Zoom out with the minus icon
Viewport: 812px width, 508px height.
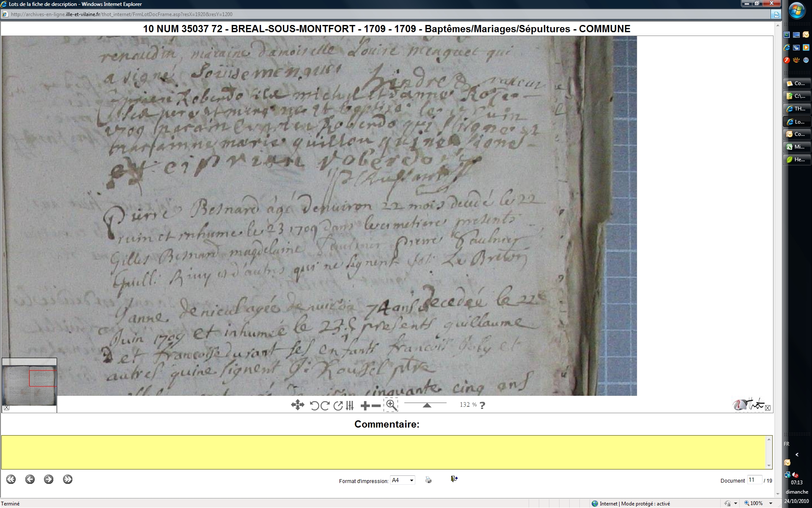point(376,406)
